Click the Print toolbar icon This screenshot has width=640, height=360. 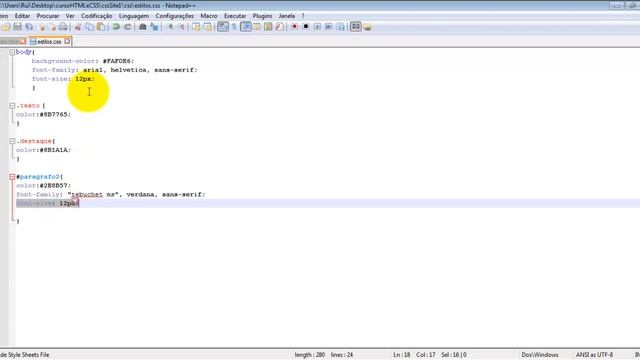[63, 27]
